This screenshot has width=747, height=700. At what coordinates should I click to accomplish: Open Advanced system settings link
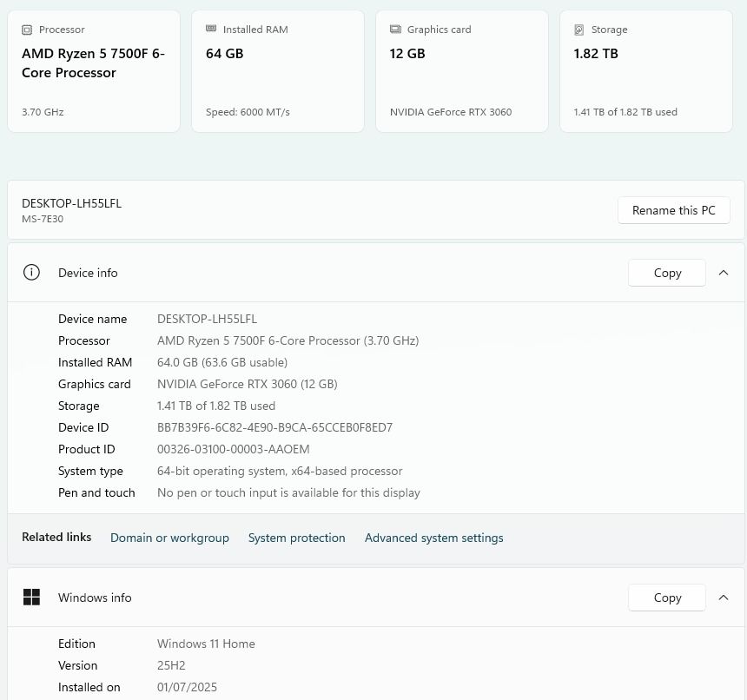[x=434, y=538]
